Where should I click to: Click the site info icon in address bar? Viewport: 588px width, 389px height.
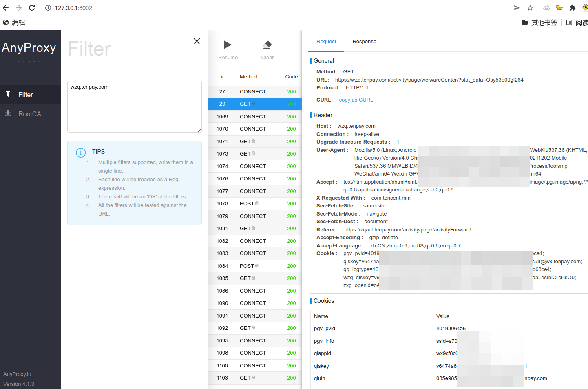[x=48, y=8]
